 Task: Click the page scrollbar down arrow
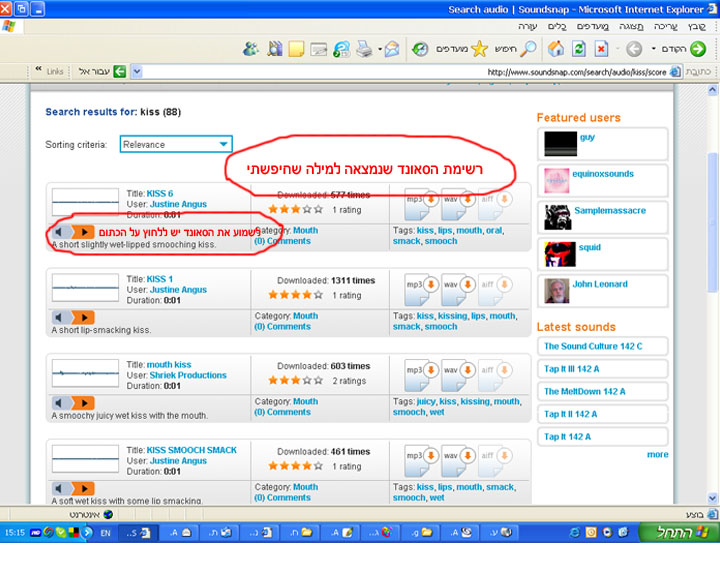pos(712,498)
